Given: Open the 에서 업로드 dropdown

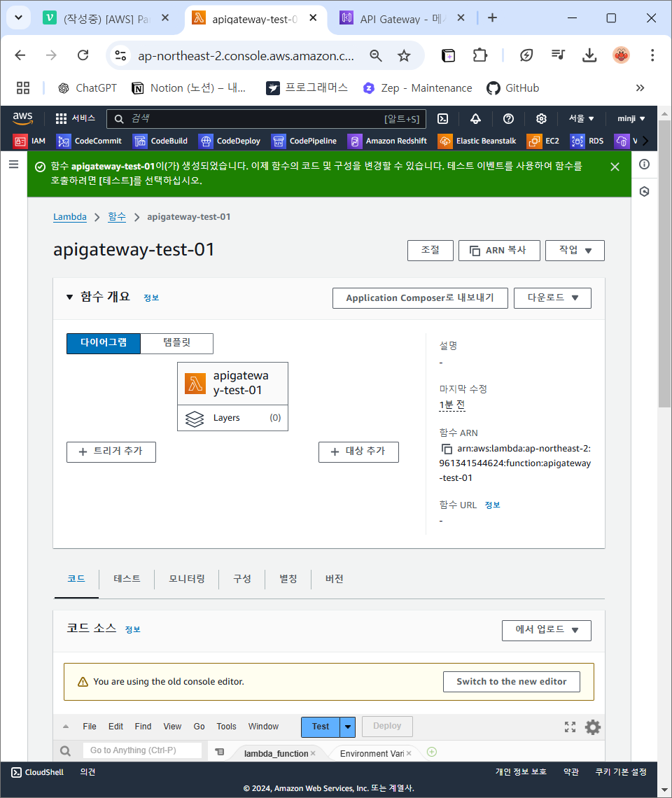Looking at the screenshot, I should 546,630.
